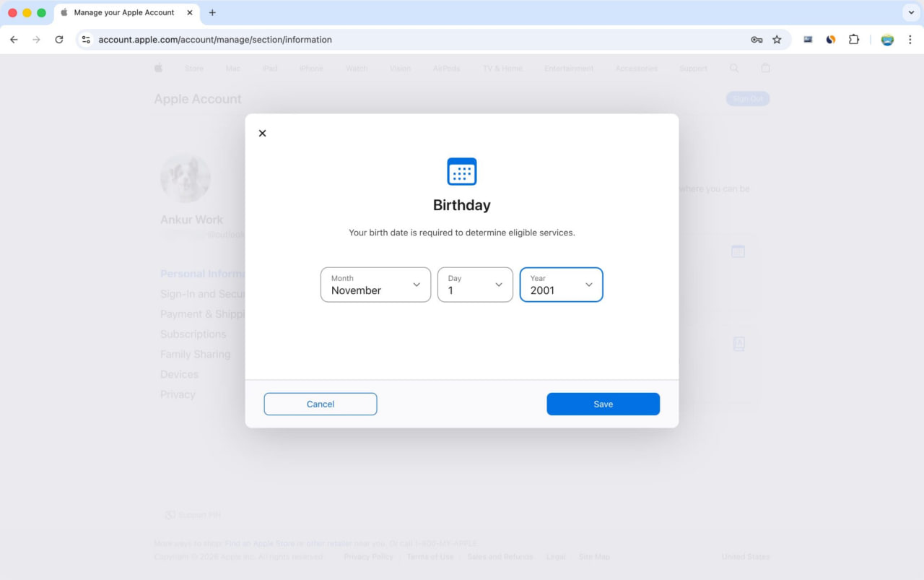
Task: Open Chrome extensions puzzle icon
Action: [854, 40]
